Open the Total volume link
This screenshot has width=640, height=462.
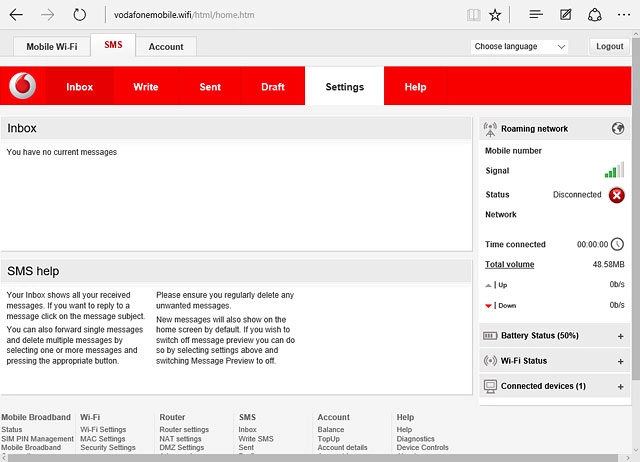click(x=509, y=265)
